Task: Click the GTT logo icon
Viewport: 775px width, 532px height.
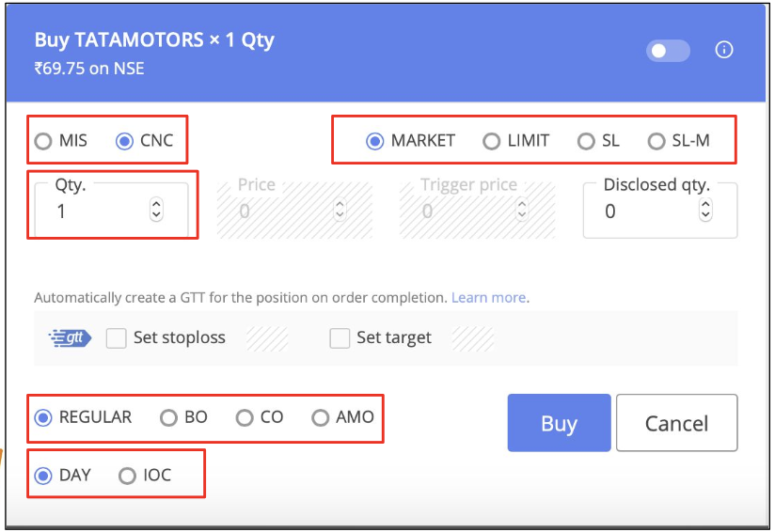Action: [x=70, y=338]
